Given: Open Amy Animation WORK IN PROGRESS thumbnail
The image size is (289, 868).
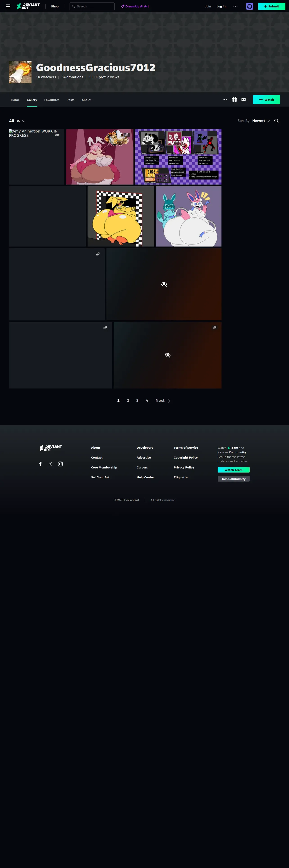Looking at the screenshot, I should pyautogui.click(x=37, y=157).
